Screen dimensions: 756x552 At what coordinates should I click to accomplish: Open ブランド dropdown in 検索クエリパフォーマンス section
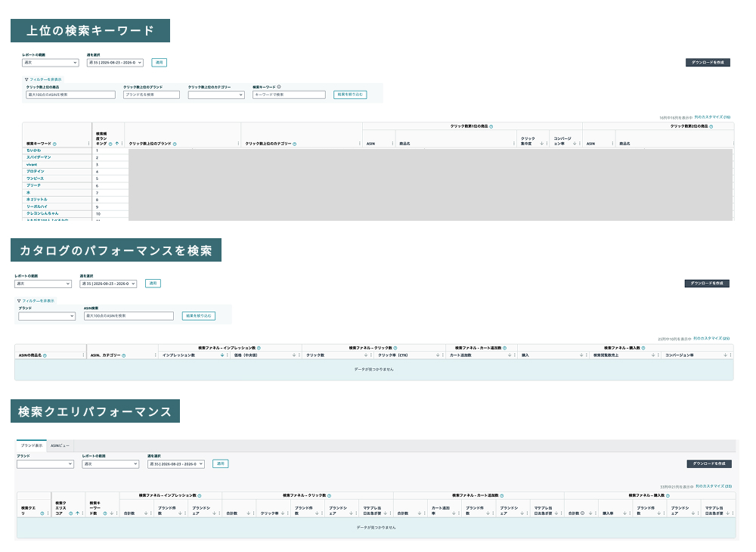(x=45, y=464)
